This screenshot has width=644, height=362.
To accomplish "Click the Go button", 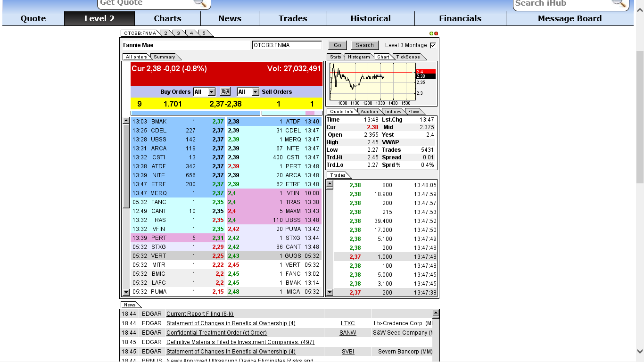I will pos(337,45).
